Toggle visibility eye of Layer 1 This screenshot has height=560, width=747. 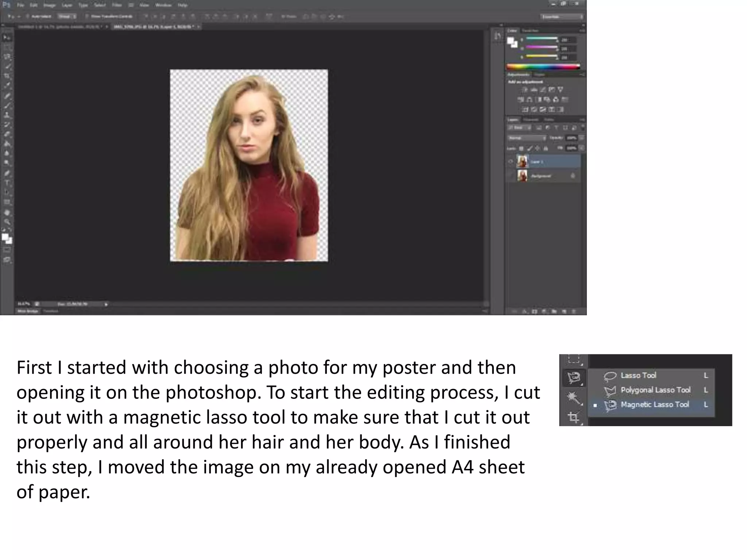(511, 162)
